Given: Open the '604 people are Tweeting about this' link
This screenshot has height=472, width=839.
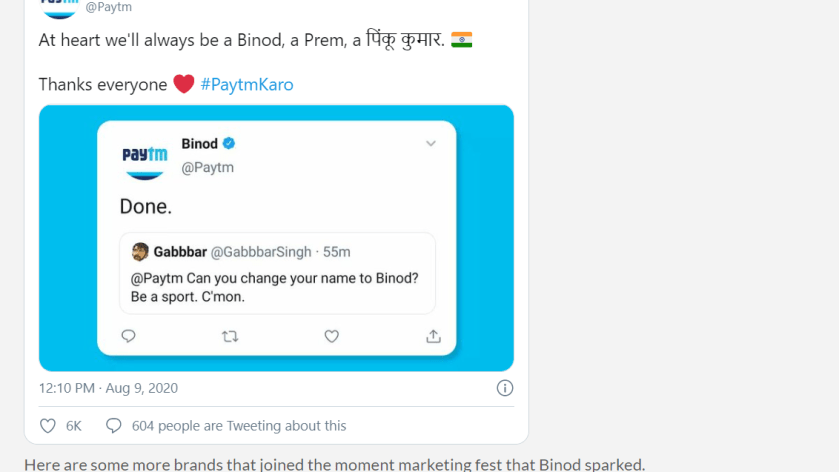Looking at the screenshot, I should [239, 426].
